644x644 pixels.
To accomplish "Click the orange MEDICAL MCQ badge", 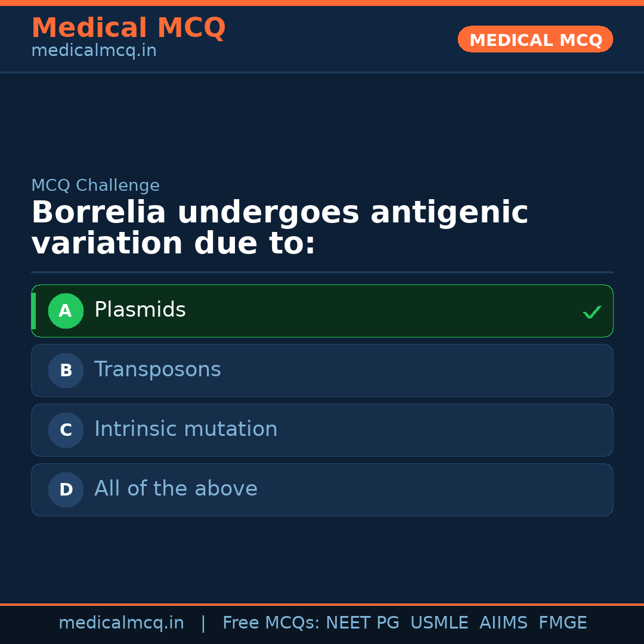I will 535,40.
